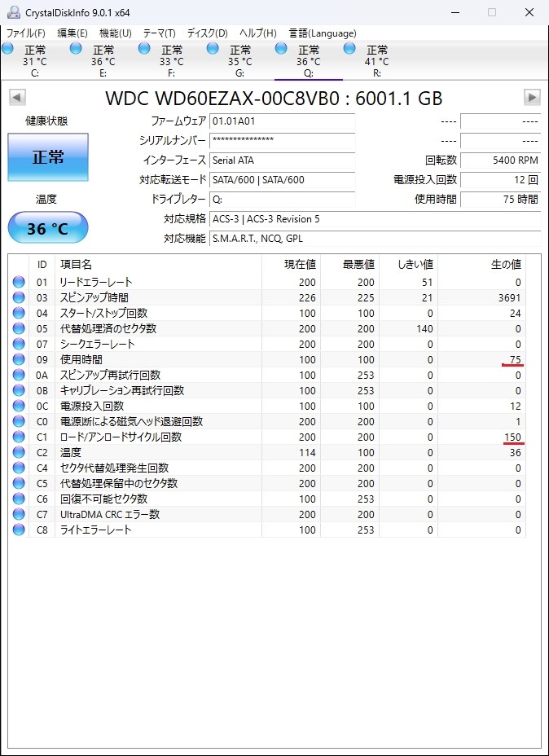The width and height of the screenshot is (549, 756).
Task: Click status orb for 代替処理済のセクタ数 row
Action: coord(19,328)
